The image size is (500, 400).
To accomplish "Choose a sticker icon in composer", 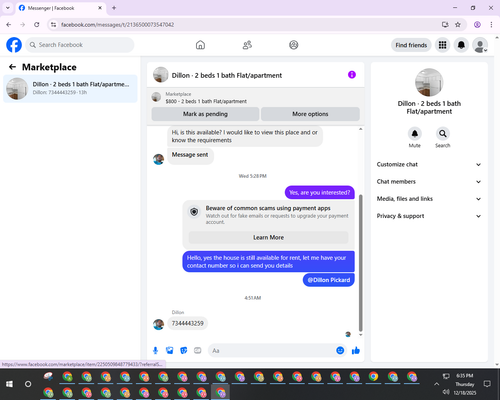I will pos(184,350).
